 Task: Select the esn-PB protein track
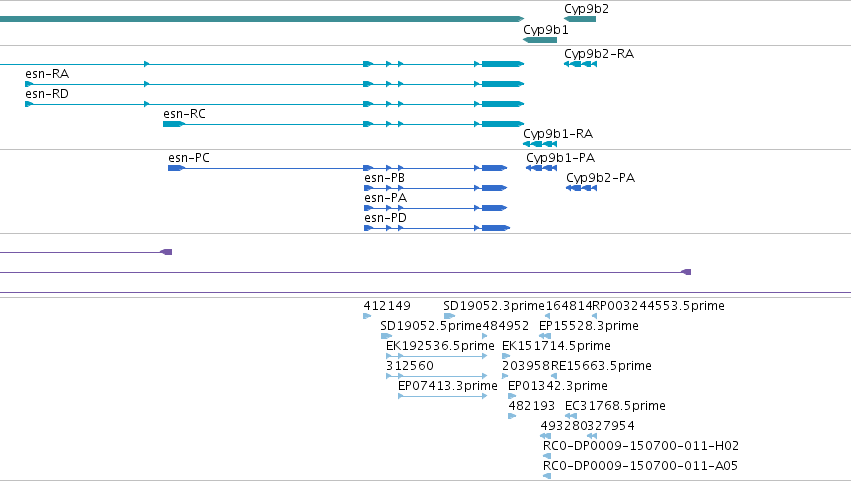(435, 188)
